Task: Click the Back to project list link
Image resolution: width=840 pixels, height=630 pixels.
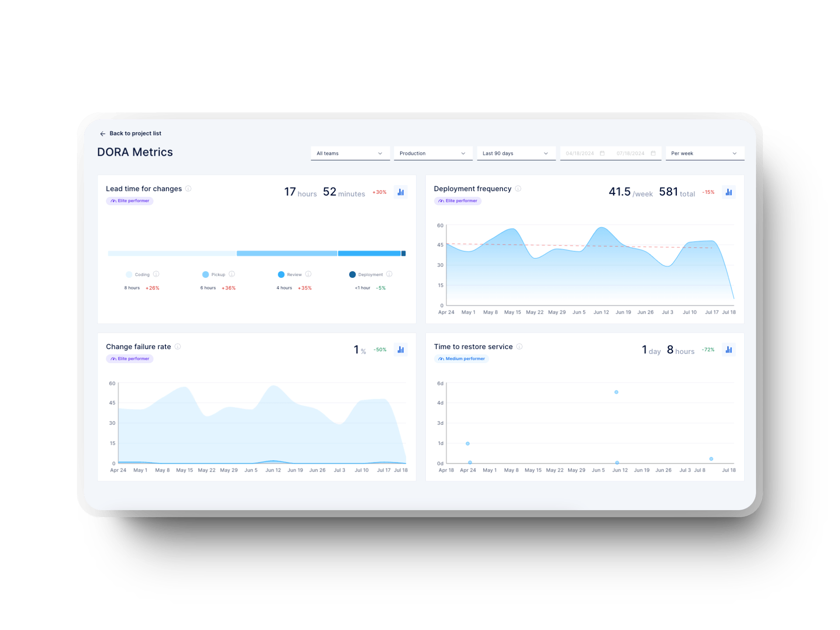Action: (136, 133)
